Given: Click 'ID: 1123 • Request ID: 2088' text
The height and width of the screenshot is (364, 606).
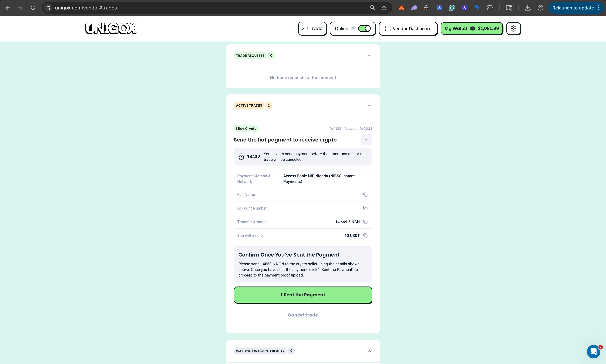Looking at the screenshot, I should tap(350, 129).
